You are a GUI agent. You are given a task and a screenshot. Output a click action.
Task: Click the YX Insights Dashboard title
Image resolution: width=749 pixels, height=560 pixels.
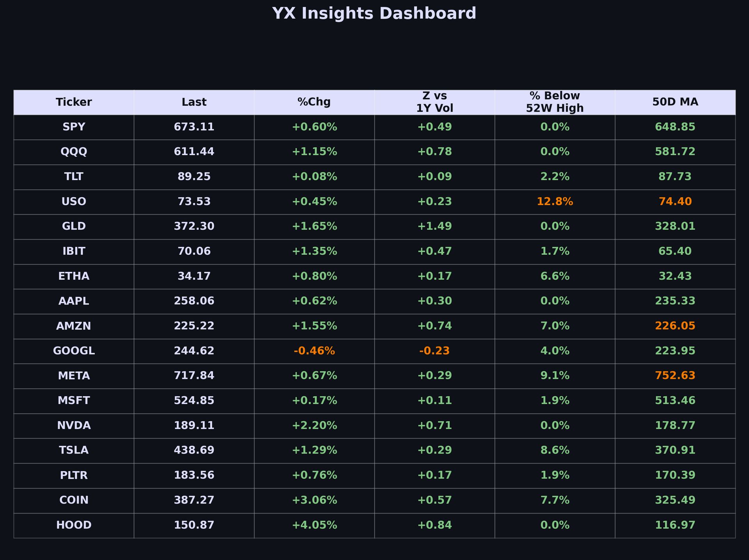(374, 14)
